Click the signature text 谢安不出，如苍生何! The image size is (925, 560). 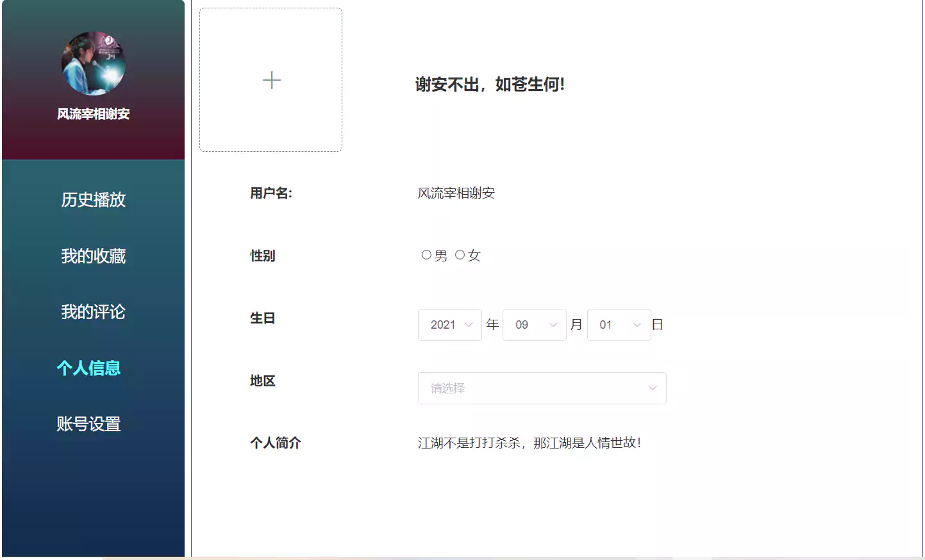point(489,84)
